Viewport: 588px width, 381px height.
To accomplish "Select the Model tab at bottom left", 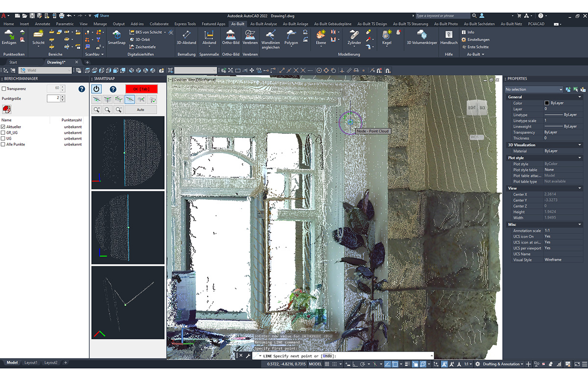I will 13,362.
